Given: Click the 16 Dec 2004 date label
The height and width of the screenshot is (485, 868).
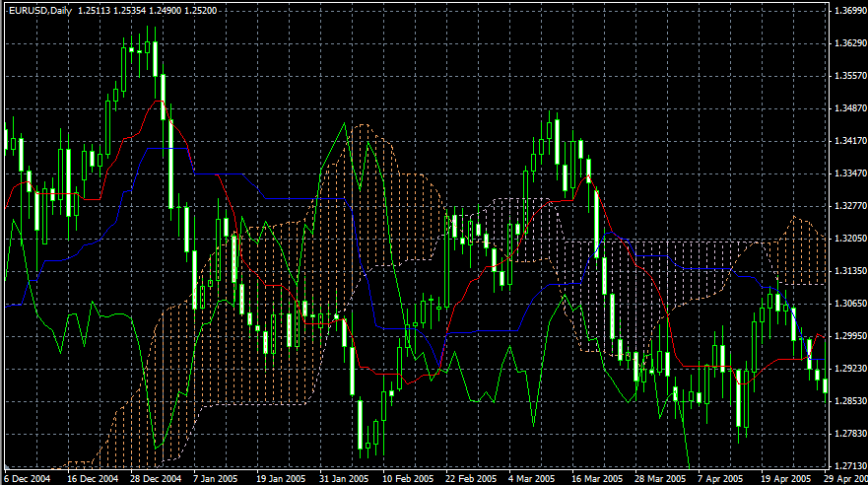Looking at the screenshot, I should coord(93,478).
